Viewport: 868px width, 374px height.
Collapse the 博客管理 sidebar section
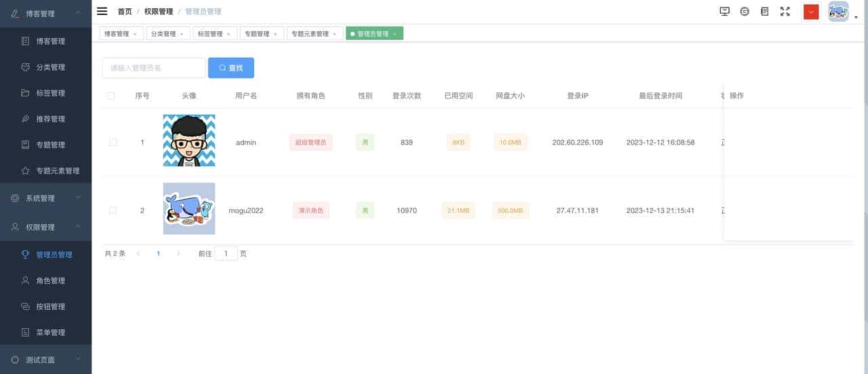[78, 13]
